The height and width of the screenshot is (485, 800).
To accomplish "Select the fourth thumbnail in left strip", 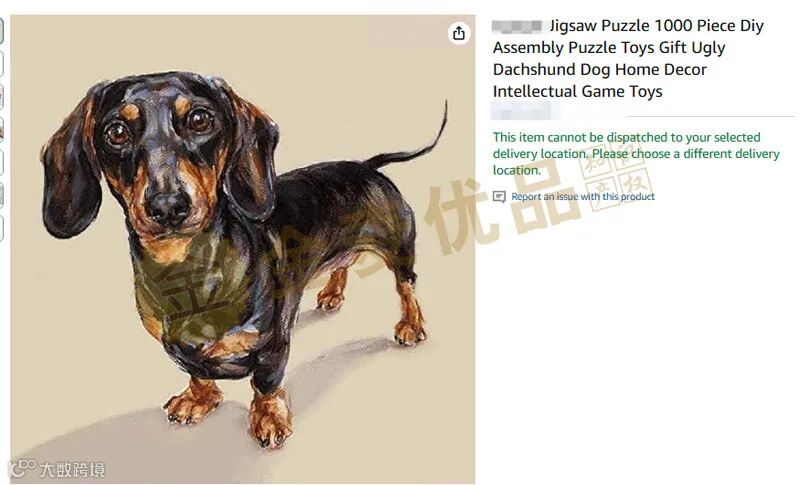I will (x=2, y=130).
